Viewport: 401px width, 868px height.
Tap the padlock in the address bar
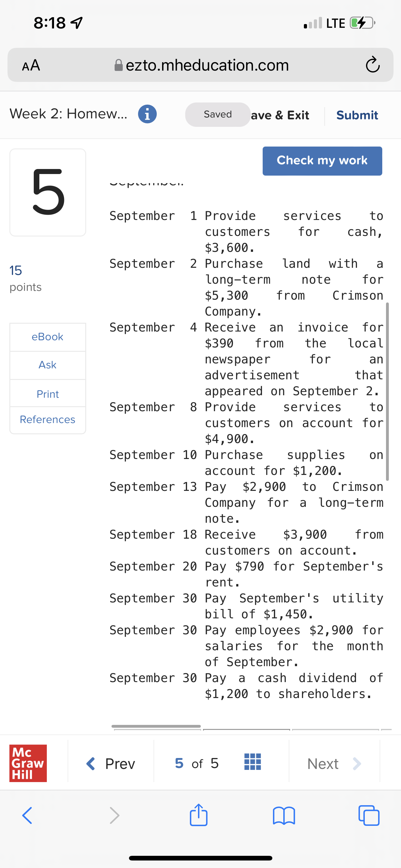click(118, 65)
